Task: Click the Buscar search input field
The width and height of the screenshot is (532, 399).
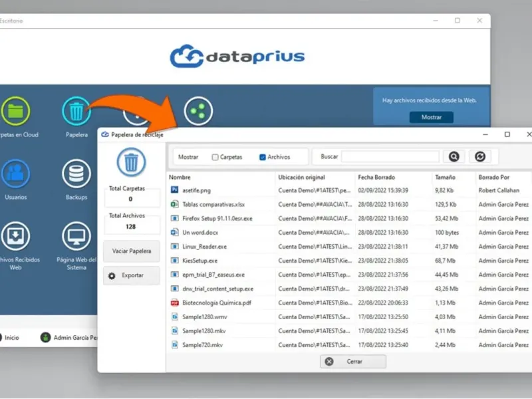Action: (390, 157)
